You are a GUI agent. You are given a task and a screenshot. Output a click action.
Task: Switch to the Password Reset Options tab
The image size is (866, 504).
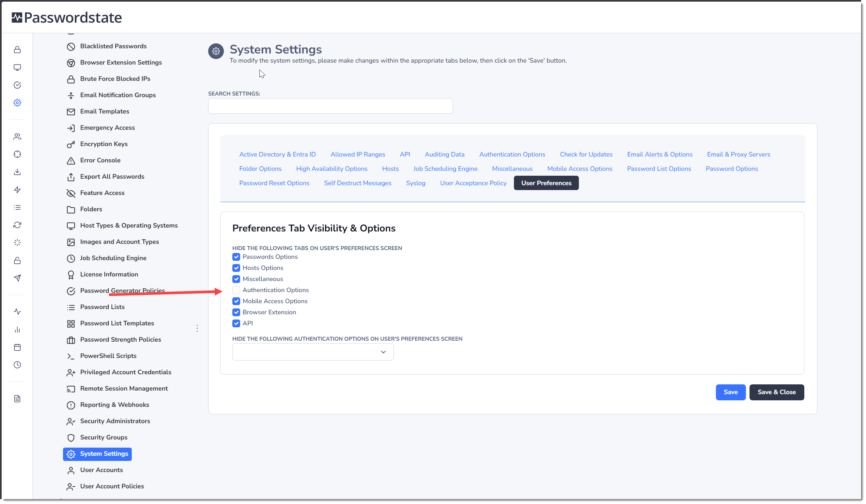coord(274,183)
